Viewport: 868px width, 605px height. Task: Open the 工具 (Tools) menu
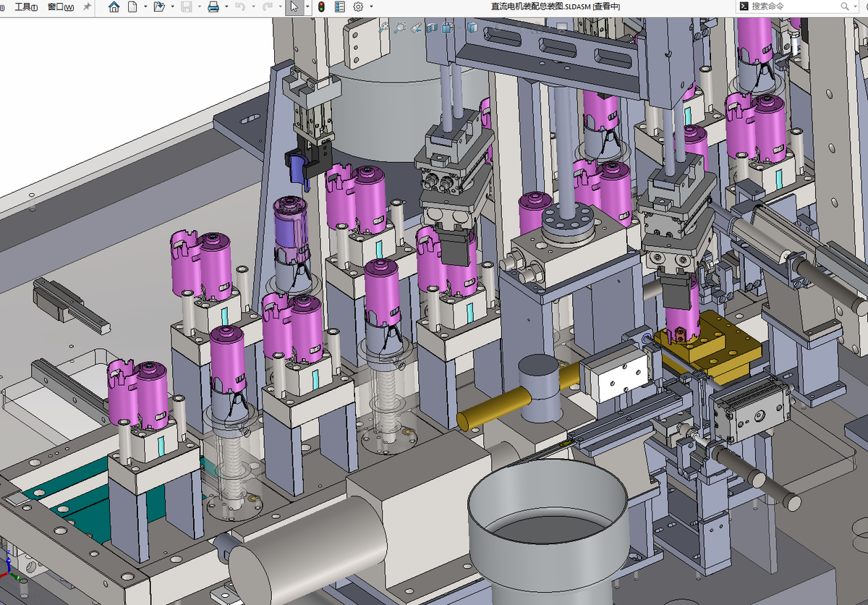tap(26, 7)
